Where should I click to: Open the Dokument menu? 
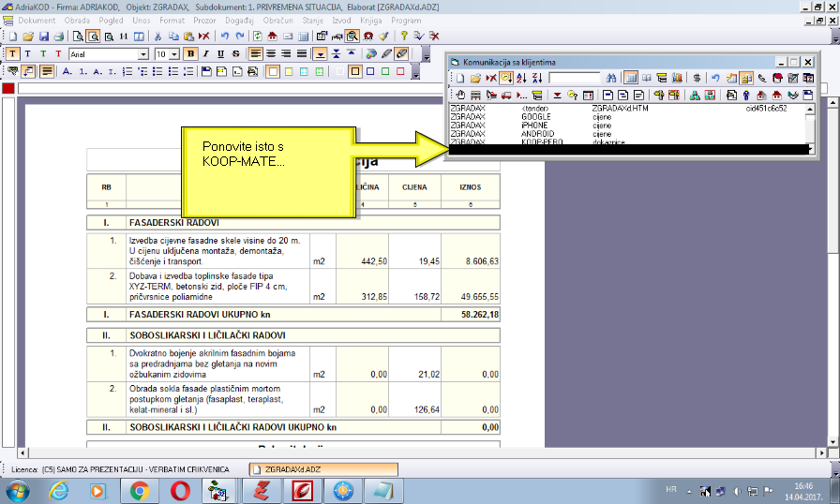click(37, 21)
